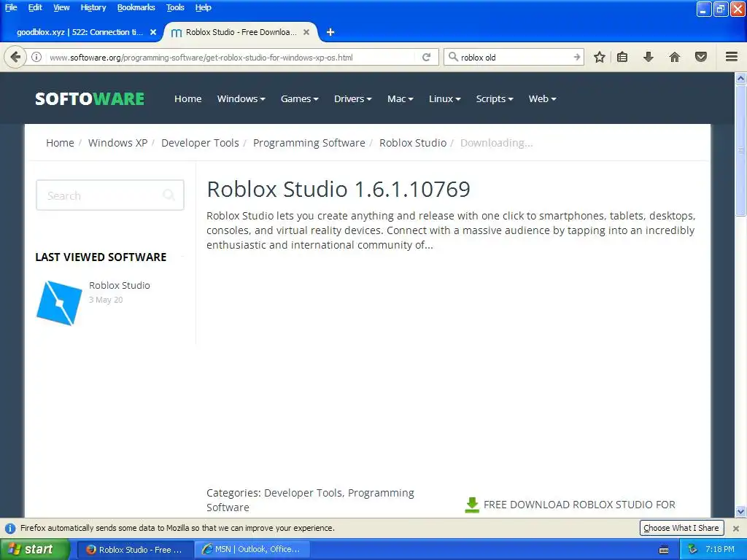Go to Programming Software breadcrumb link
The height and width of the screenshot is (560, 747).
[309, 143]
